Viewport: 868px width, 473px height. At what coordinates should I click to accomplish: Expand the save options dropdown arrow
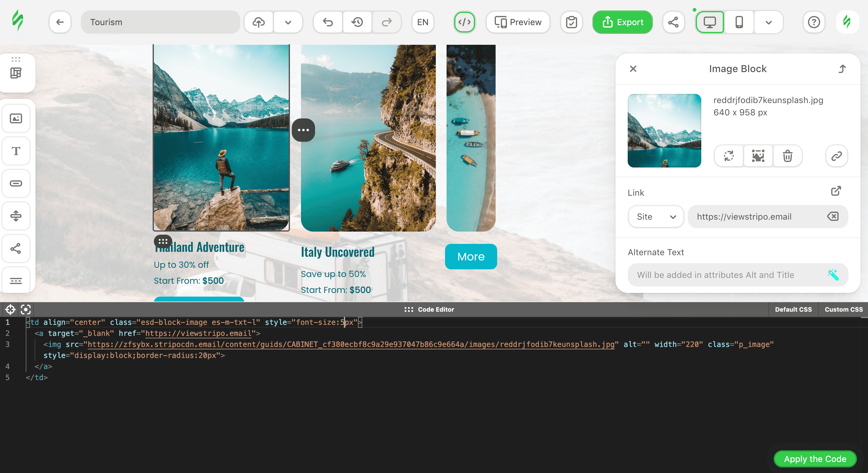pyautogui.click(x=288, y=22)
